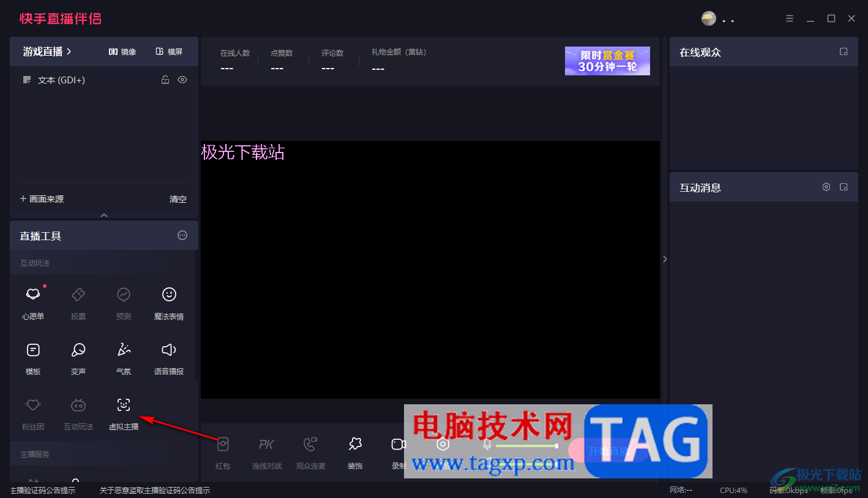Click the 礼物金额（黄钻） gift amount stat
The width and height of the screenshot is (868, 498).
tap(398, 60)
